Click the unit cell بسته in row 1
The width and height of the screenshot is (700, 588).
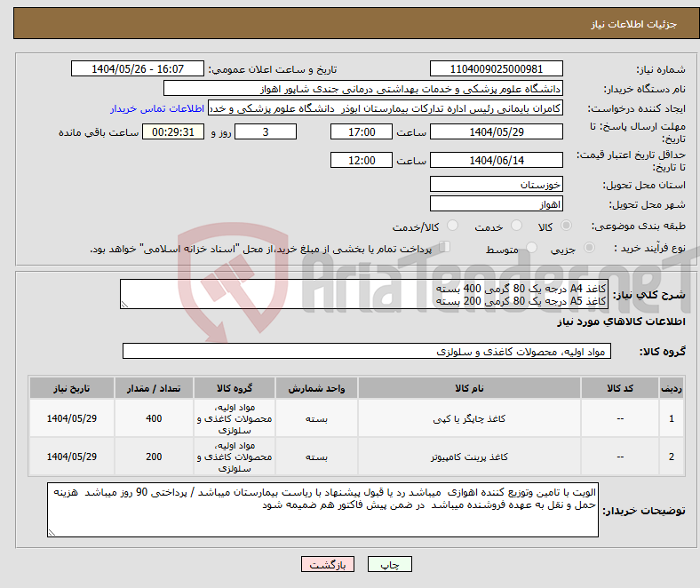[x=316, y=418]
